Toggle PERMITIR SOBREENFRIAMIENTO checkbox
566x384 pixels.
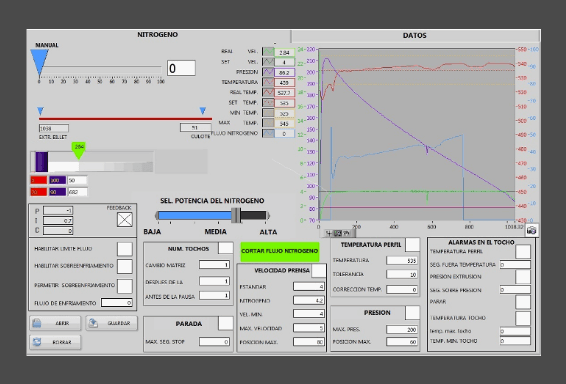tap(125, 286)
